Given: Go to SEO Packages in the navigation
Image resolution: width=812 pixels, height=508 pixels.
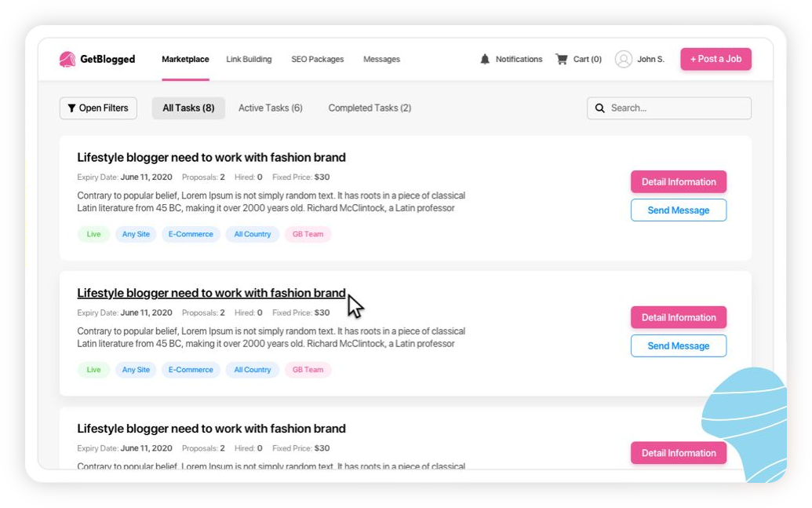Looking at the screenshot, I should (318, 59).
